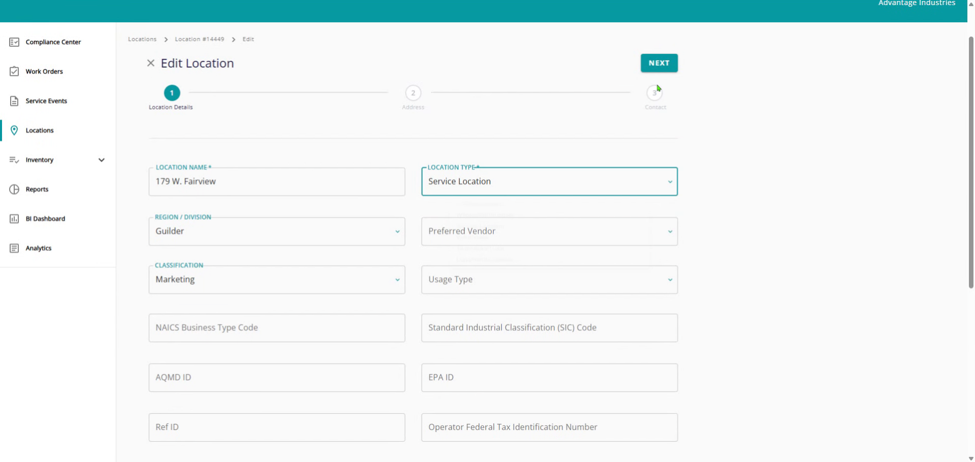
Task: Click the Compliance Center sidebar icon
Action: tap(14, 42)
